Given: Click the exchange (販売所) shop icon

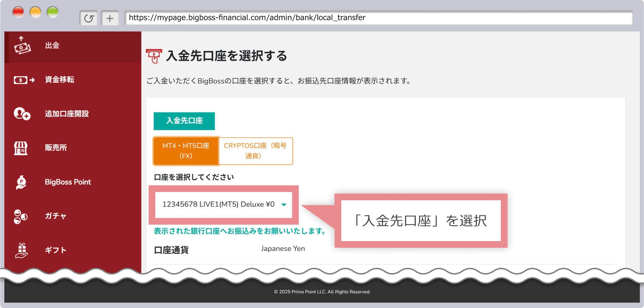Looking at the screenshot, I should (21, 148).
